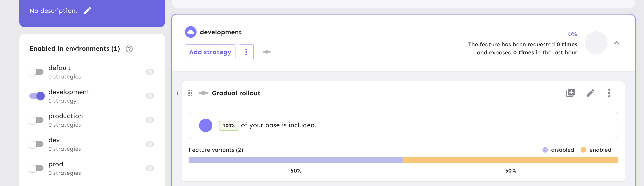
Task: Disable the development environment toggle
Action: coord(36,96)
